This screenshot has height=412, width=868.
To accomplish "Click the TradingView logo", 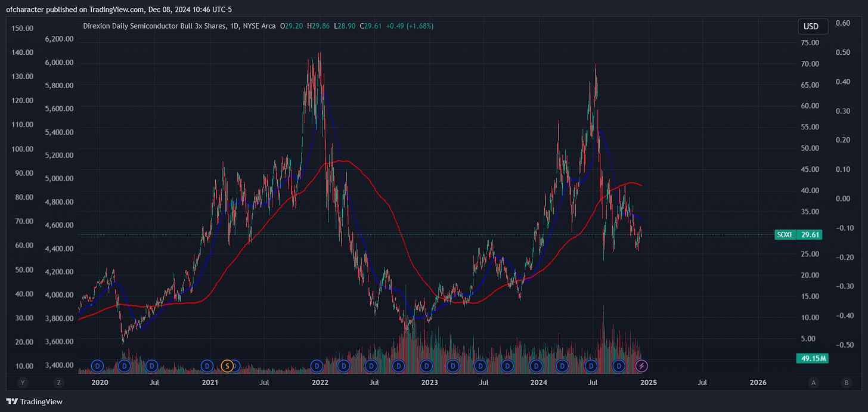I will pos(34,401).
